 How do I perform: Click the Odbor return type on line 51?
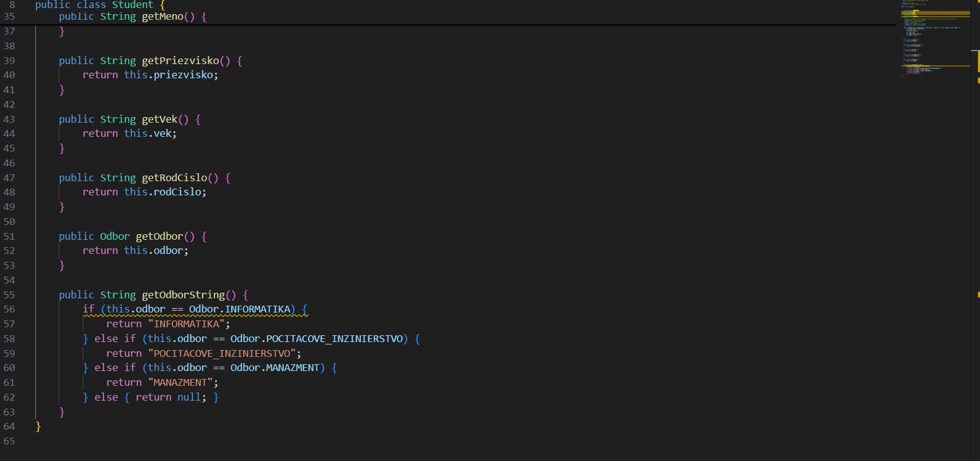(x=115, y=236)
